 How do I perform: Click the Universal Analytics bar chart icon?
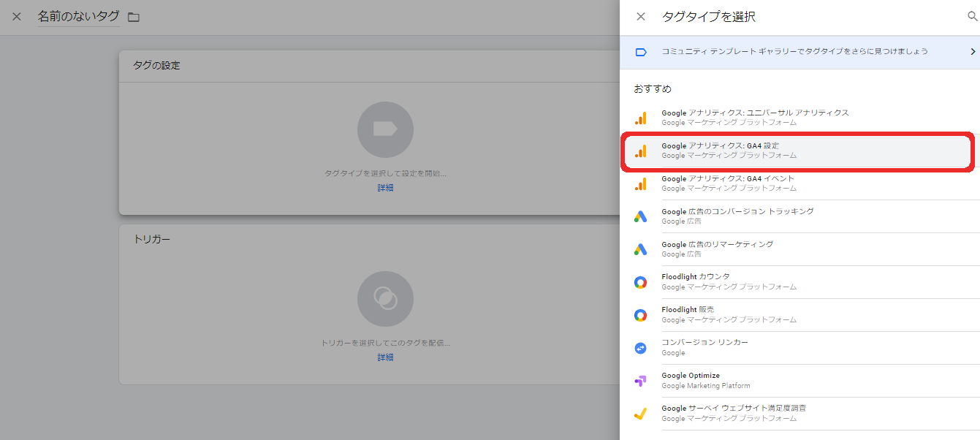[640, 118]
